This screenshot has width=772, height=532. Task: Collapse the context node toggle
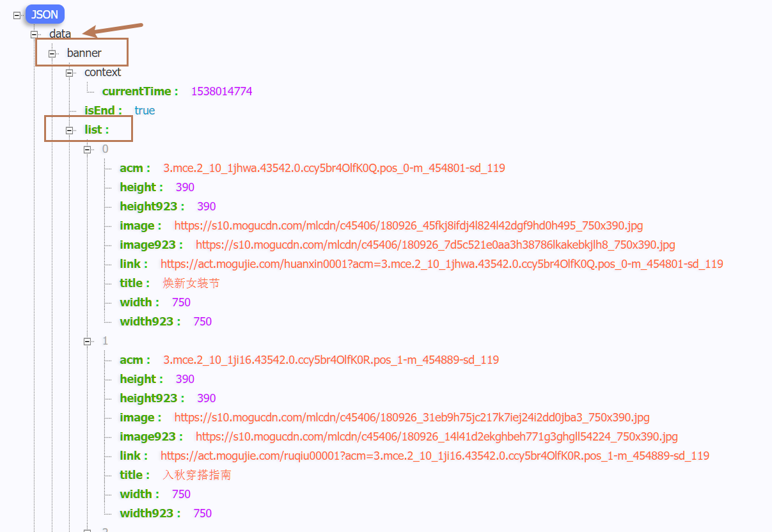point(70,73)
